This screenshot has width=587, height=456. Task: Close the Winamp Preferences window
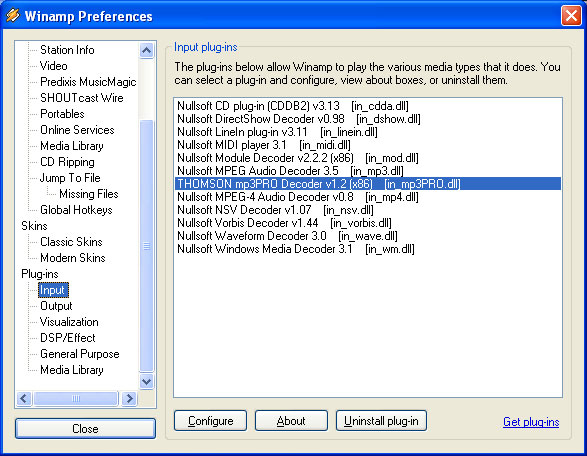click(571, 16)
